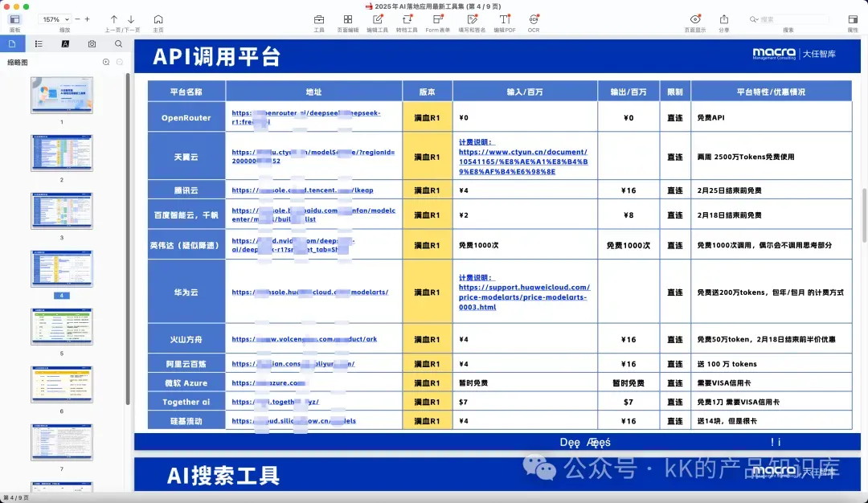
Task: Click the document vertical scrollbar
Action: click(864, 216)
